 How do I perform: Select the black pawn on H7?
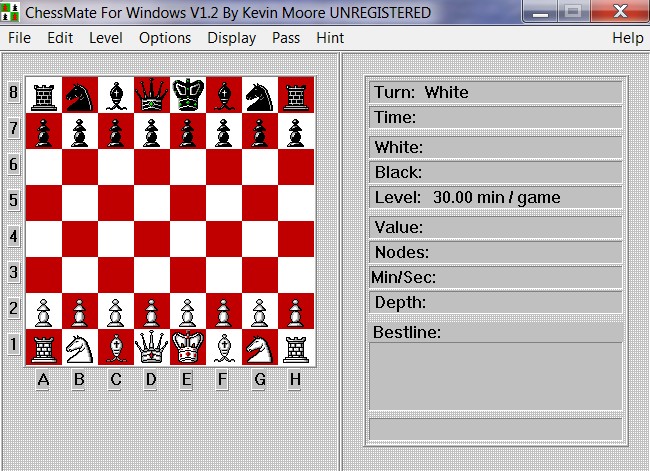tap(296, 131)
